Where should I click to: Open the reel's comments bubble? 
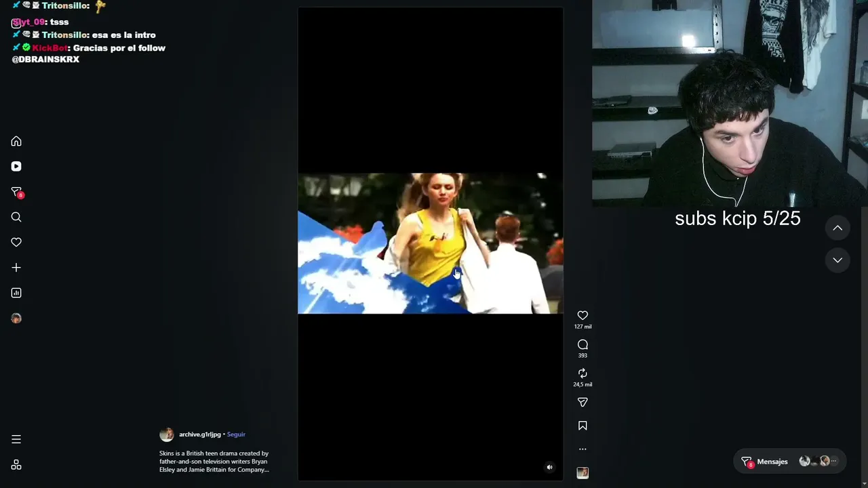[x=583, y=344]
